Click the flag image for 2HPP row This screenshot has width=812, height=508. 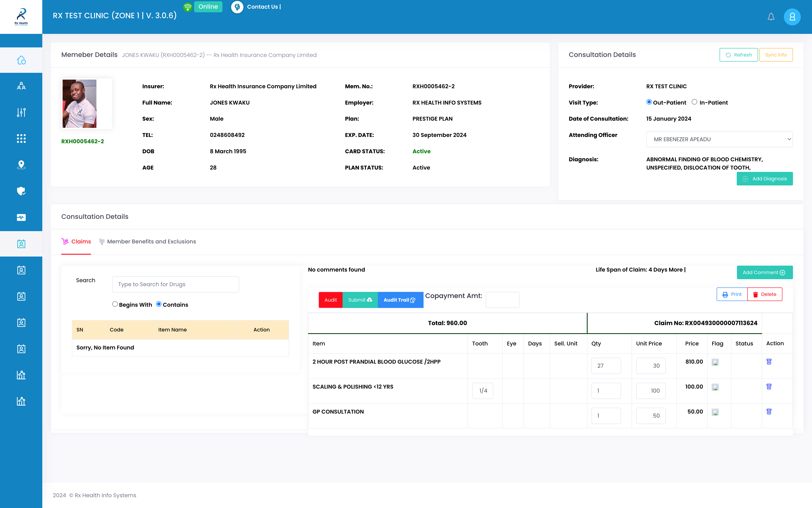[x=715, y=363]
